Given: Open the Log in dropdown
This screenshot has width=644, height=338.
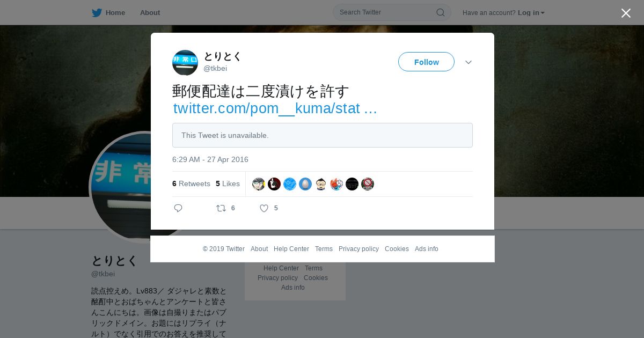Looking at the screenshot, I should 531,13.
